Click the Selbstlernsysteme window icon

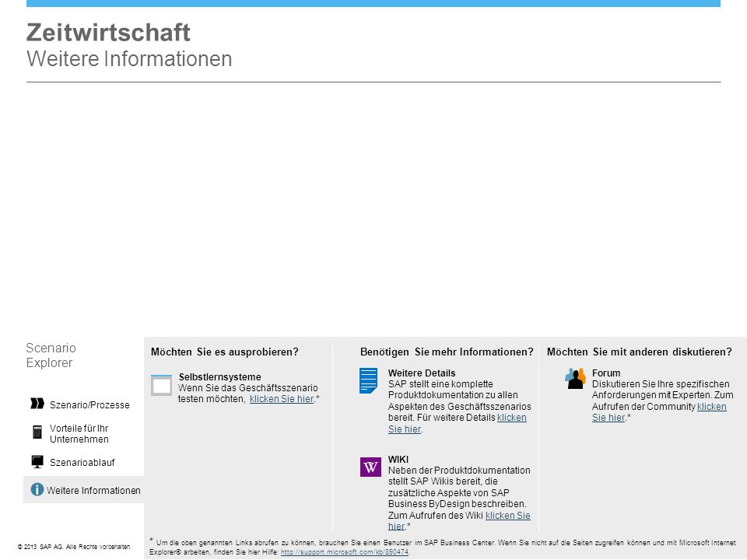(161, 385)
